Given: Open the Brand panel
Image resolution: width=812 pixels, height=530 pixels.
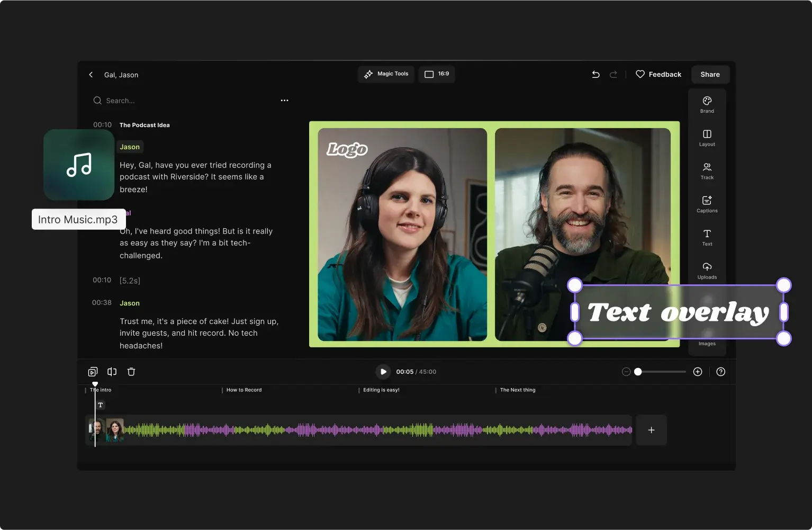Looking at the screenshot, I should tap(707, 104).
